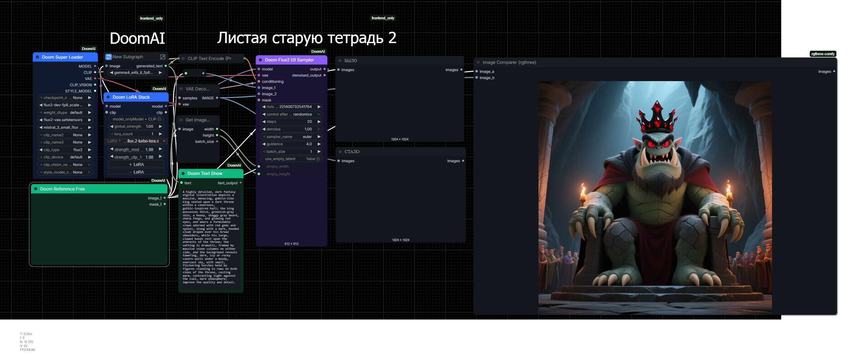Open the gemma4_e4b model combo
This screenshot has width=868, height=355.
136,73
